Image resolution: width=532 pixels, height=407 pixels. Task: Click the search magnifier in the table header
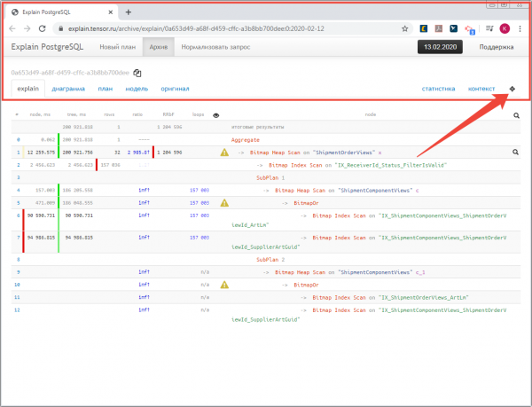point(515,115)
